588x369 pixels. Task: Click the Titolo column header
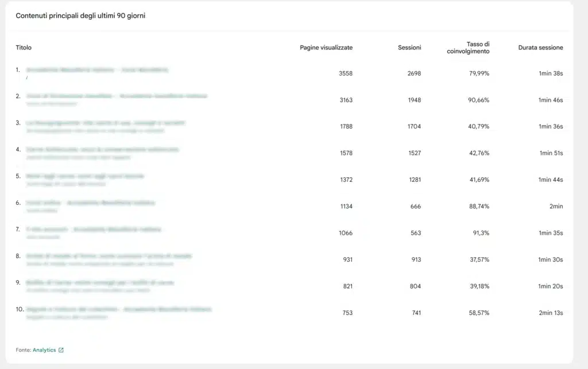pos(24,48)
